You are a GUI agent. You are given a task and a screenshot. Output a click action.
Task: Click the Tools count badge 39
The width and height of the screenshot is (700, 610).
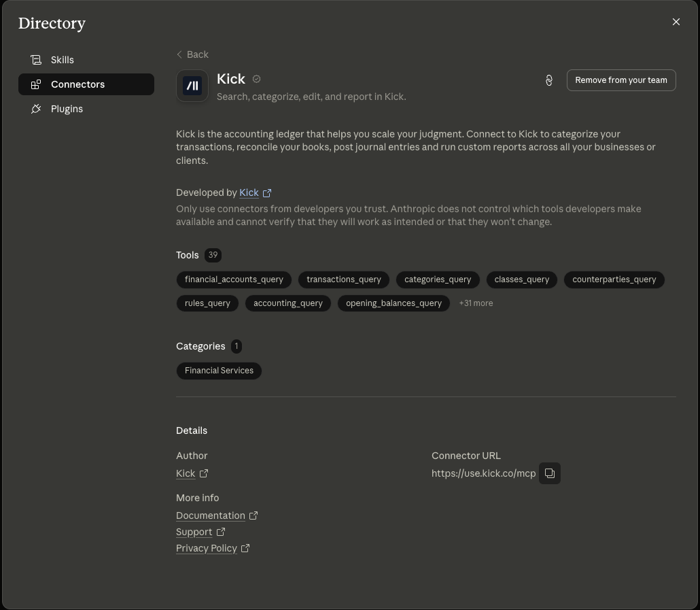point(213,255)
